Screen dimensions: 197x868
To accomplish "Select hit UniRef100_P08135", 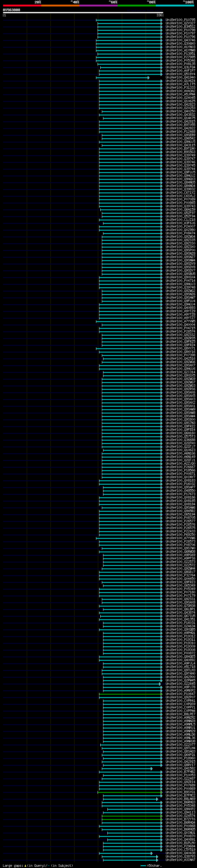I will 180,64.
